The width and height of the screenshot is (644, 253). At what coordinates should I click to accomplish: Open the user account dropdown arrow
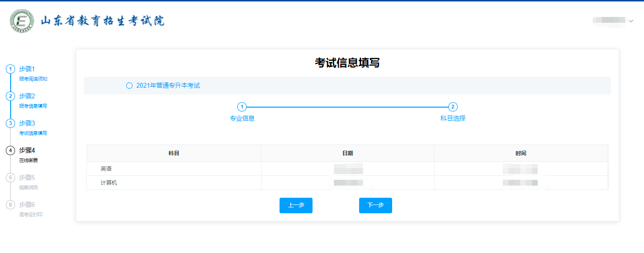631,21
